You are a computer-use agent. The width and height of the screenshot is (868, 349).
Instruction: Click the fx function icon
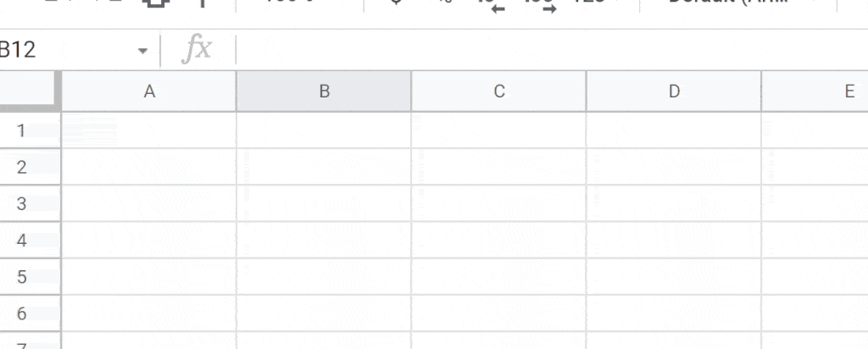197,49
